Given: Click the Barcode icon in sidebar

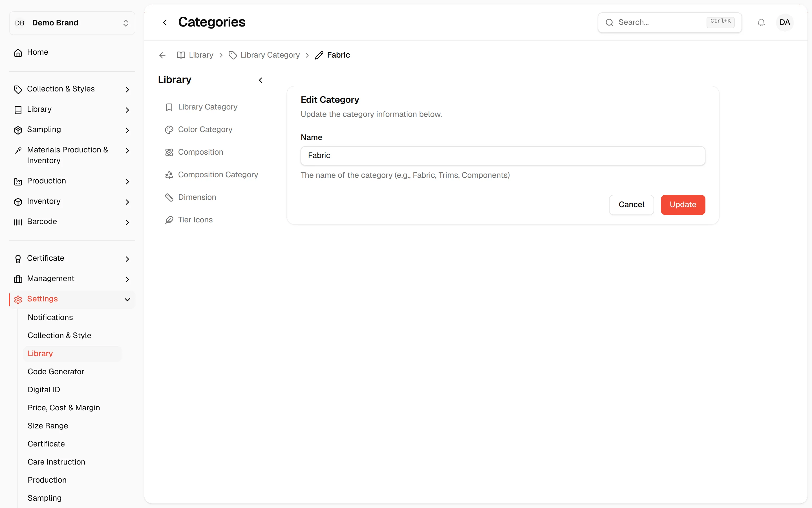Looking at the screenshot, I should pyautogui.click(x=18, y=222).
